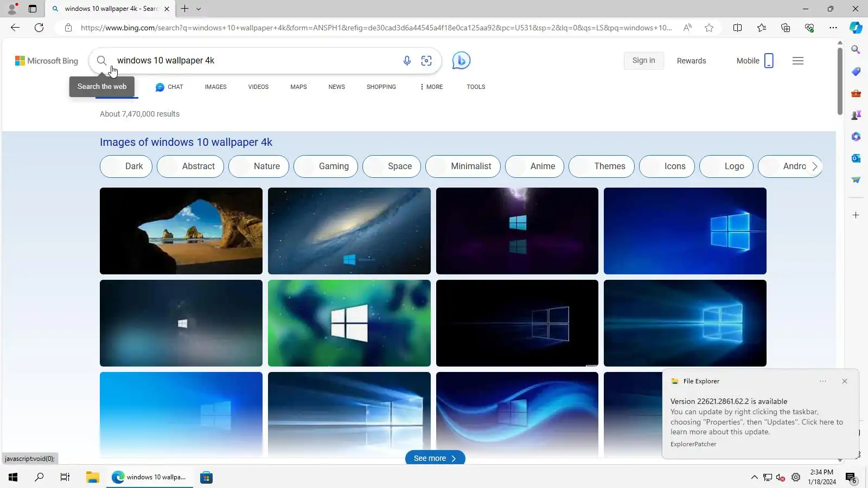Open the Rewards link

(x=691, y=61)
